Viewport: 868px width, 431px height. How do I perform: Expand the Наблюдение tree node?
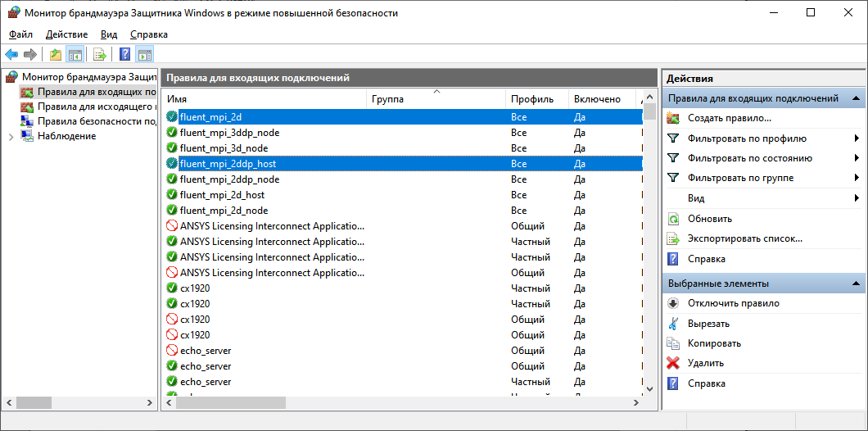coord(11,137)
